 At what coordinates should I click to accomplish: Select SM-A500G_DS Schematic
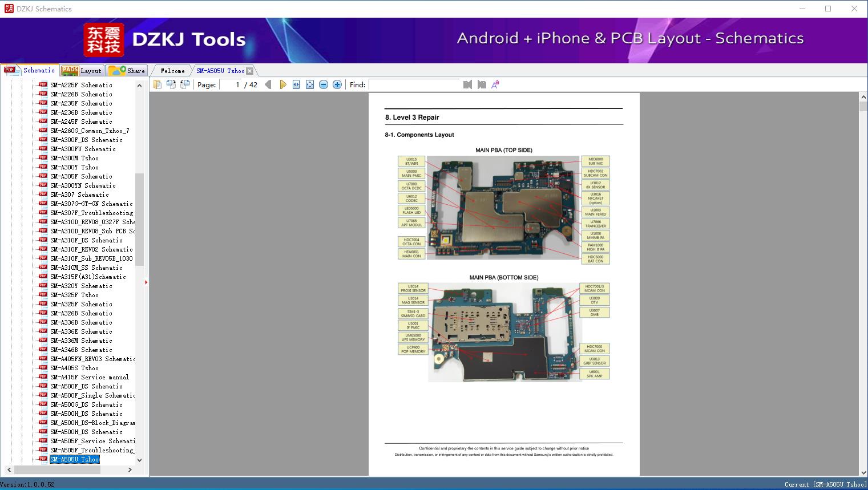pos(86,404)
